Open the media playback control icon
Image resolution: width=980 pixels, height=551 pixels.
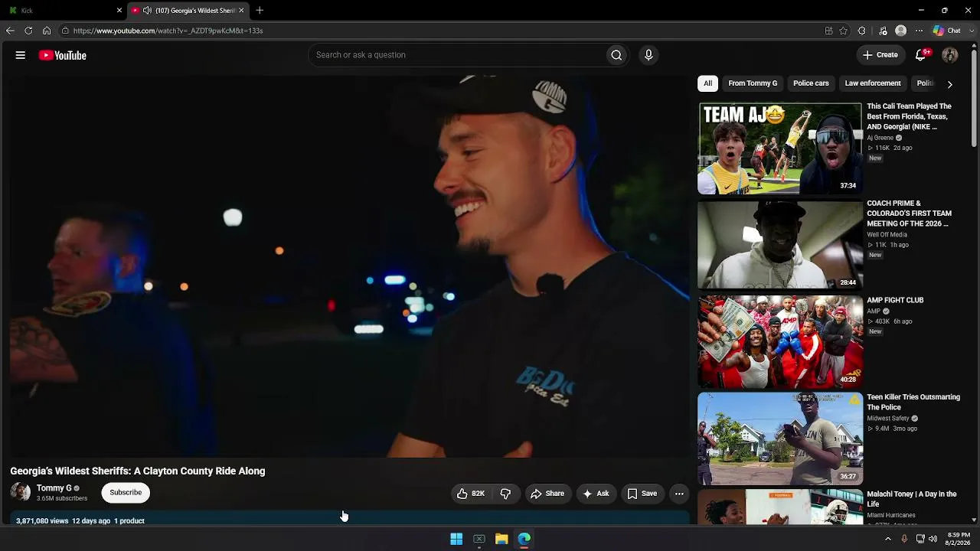(x=883, y=31)
